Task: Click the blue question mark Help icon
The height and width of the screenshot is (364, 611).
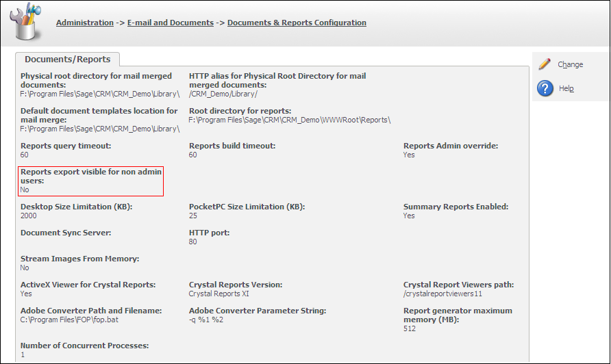Action: pos(545,88)
